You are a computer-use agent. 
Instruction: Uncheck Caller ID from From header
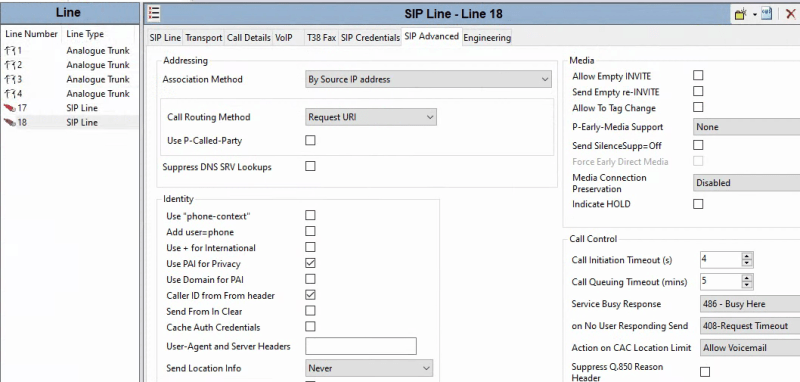click(x=310, y=295)
